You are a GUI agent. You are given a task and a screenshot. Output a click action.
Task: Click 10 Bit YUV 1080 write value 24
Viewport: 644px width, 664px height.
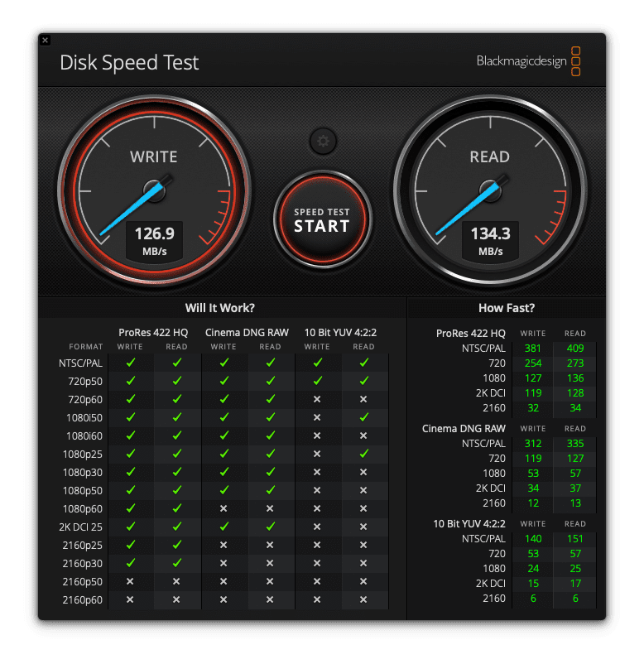pyautogui.click(x=533, y=569)
